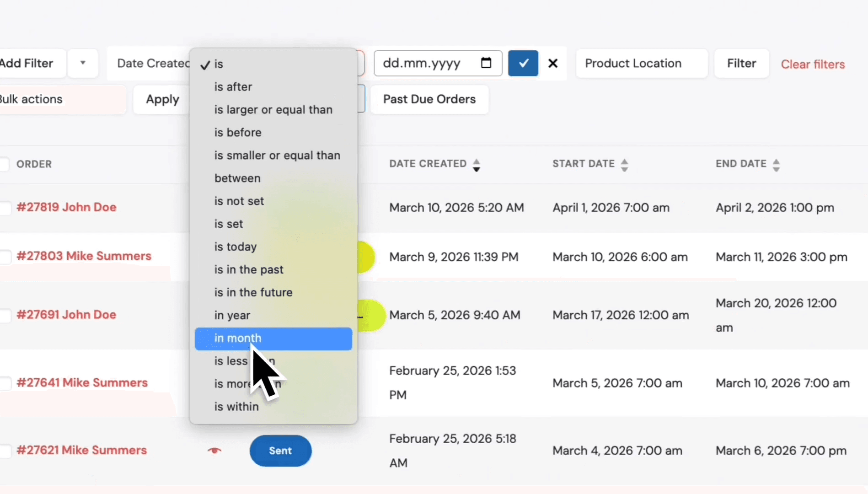Choose 'is smaller or equal than' operator
Image resolution: width=868 pixels, height=494 pixels.
[273, 156]
